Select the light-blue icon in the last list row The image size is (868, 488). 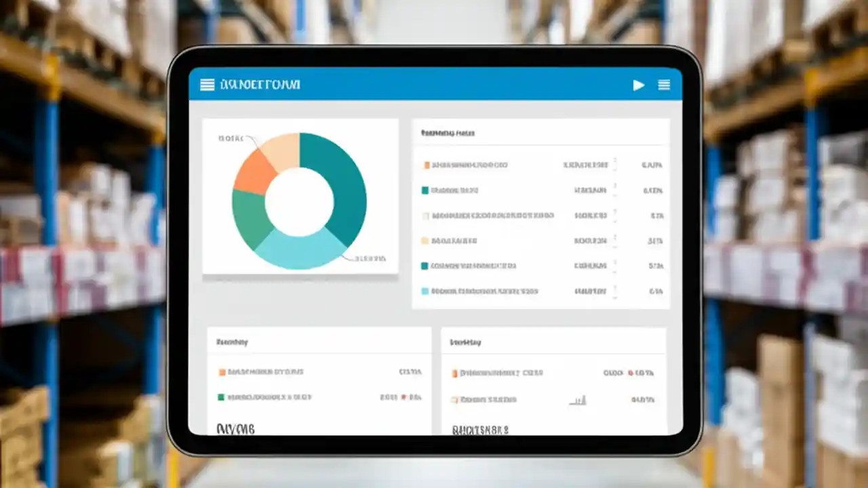(x=427, y=291)
